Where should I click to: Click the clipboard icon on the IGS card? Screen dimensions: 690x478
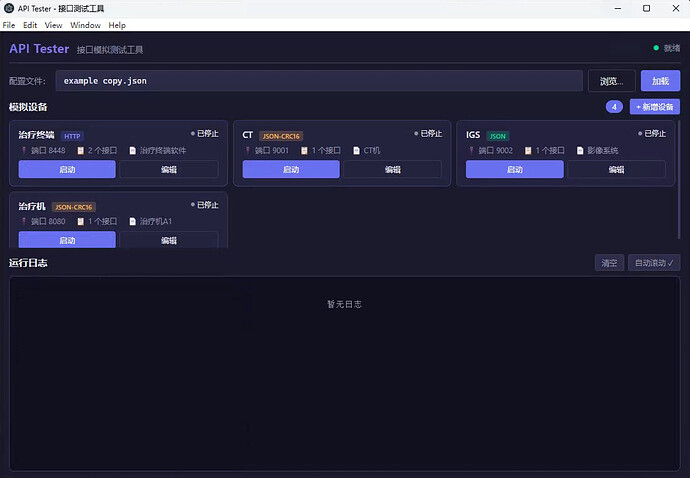tap(528, 151)
